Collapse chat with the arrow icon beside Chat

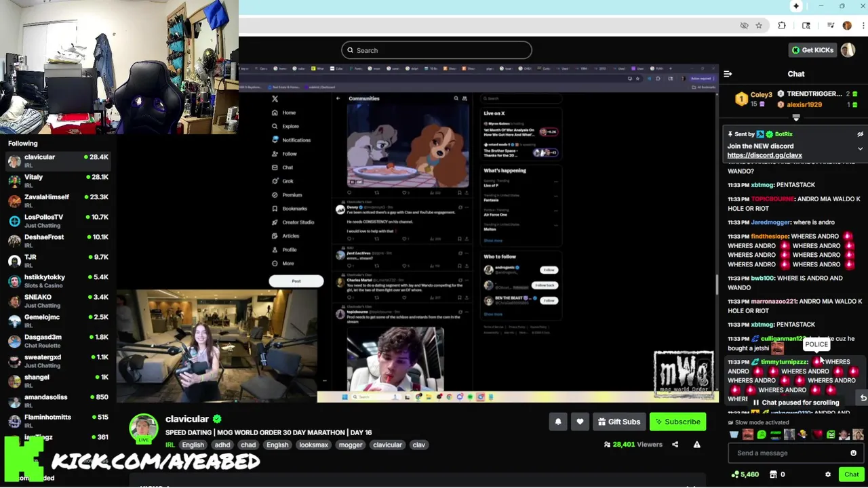coord(728,74)
